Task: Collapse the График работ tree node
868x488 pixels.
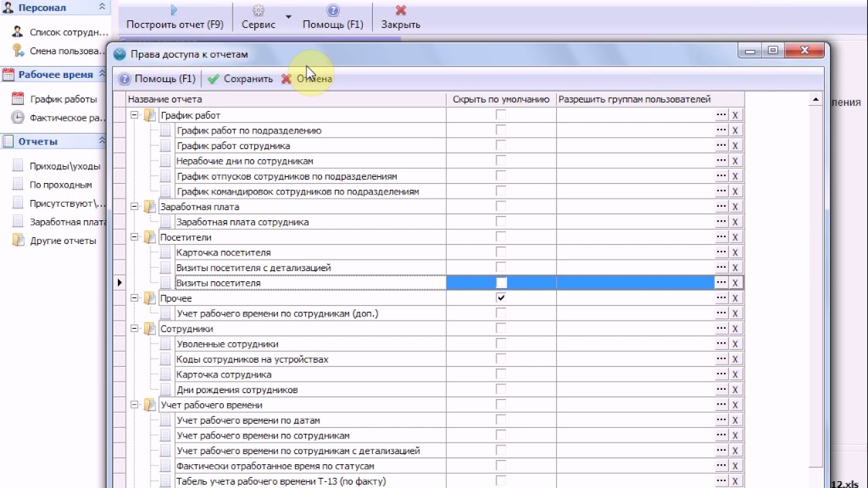Action: pyautogui.click(x=134, y=115)
